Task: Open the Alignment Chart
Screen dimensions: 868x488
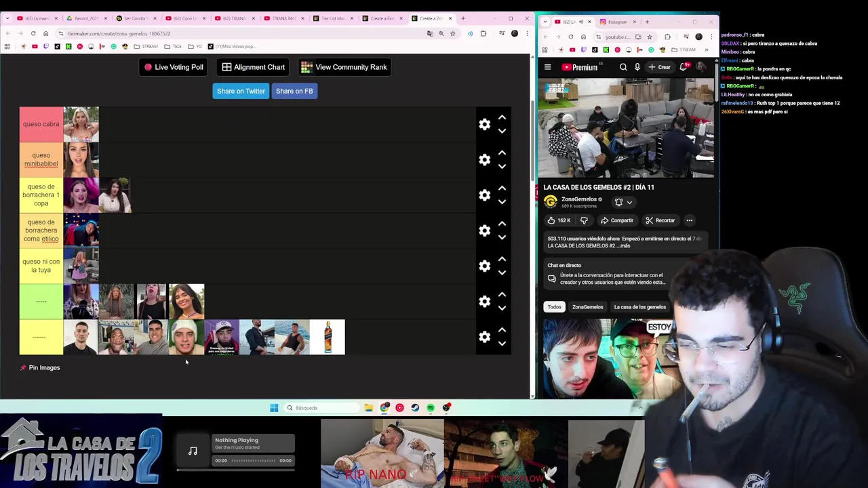Action: (254, 67)
